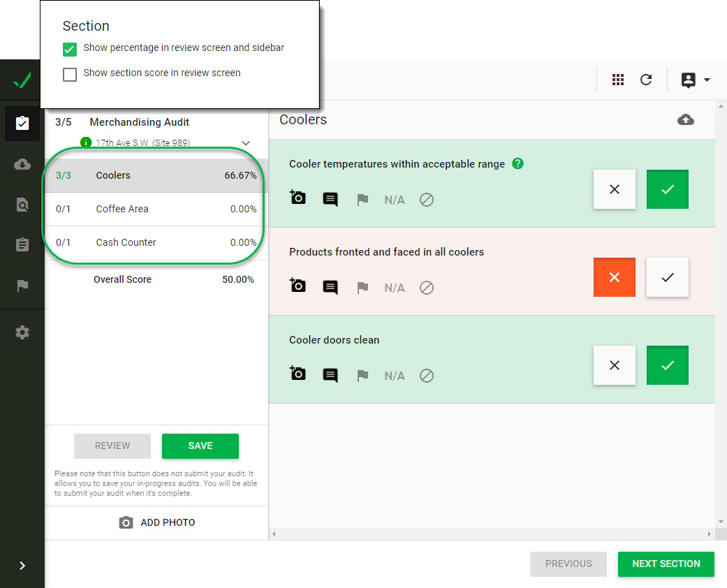
Task: Click ADD PHOTO at the sidebar bottom
Action: coord(156,522)
